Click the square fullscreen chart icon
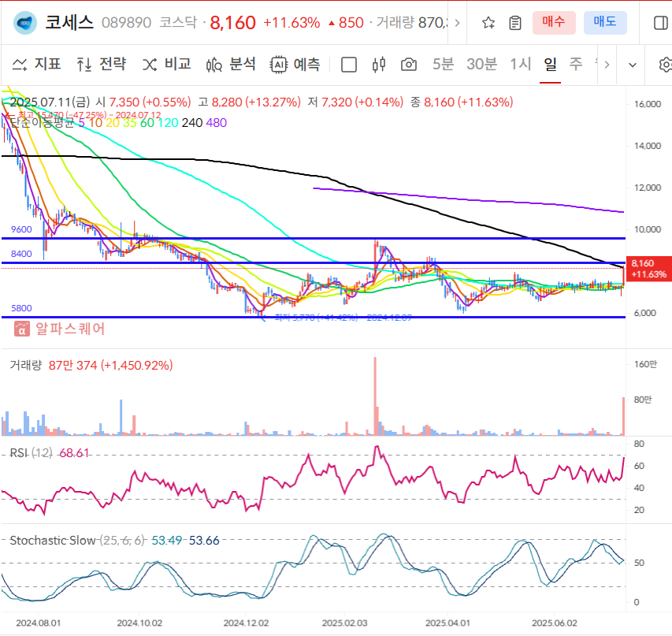672x636 pixels. tap(349, 65)
